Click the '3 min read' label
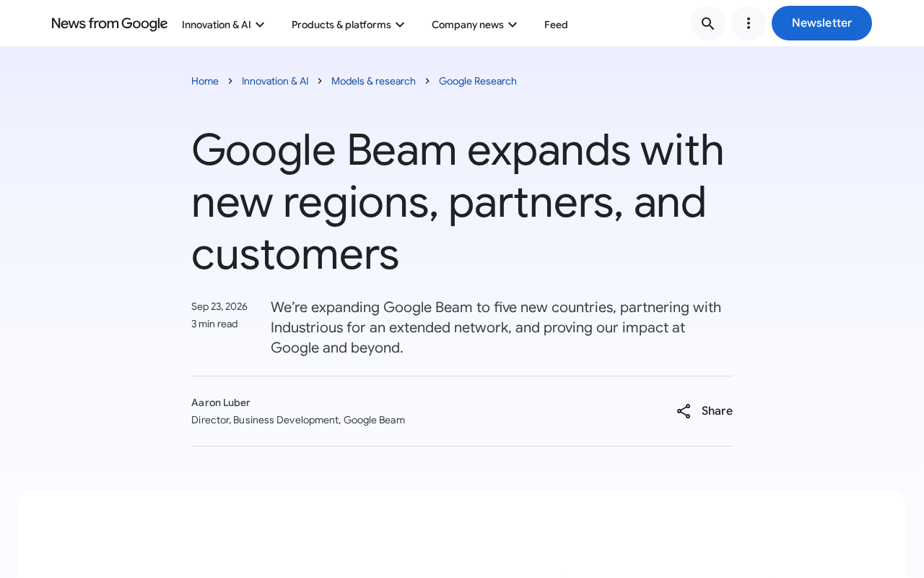The height and width of the screenshot is (578, 924). point(214,324)
